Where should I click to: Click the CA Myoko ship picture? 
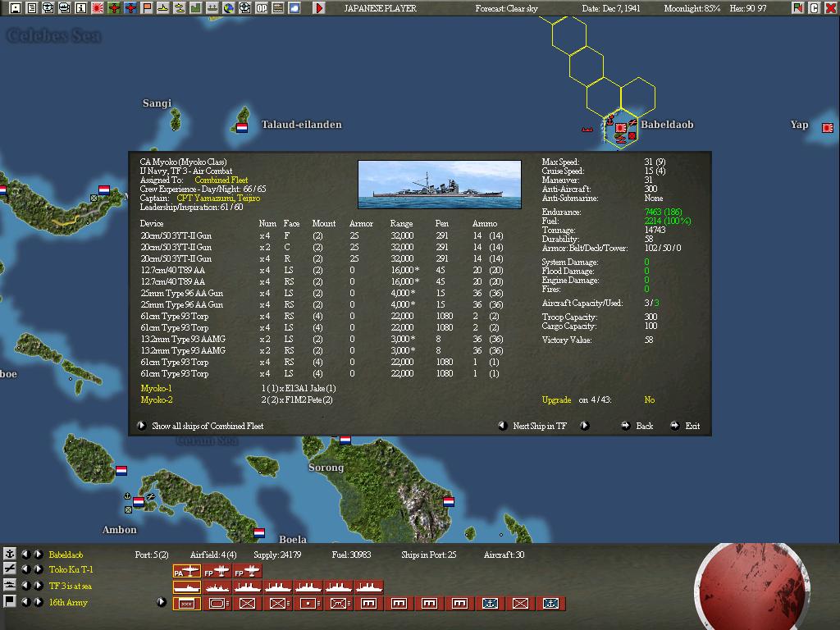(440, 185)
